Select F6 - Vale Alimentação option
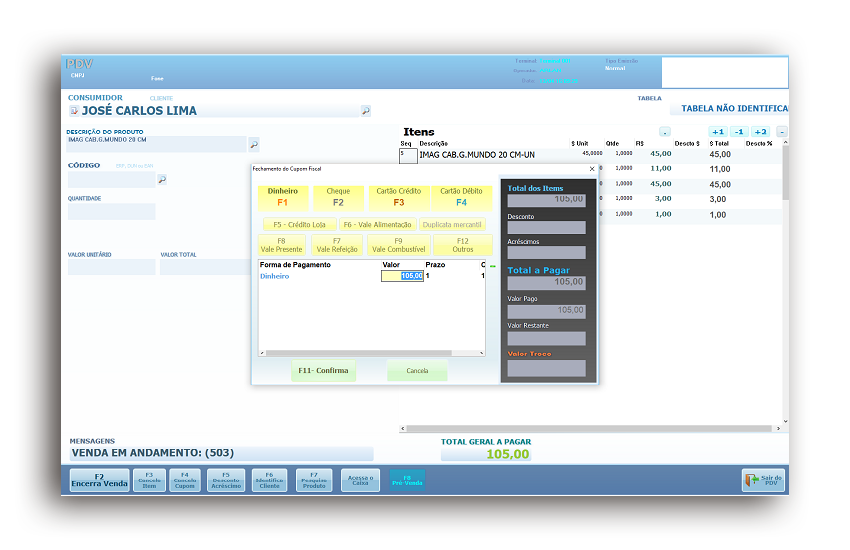The width and height of the screenshot is (850, 550). pos(377,225)
